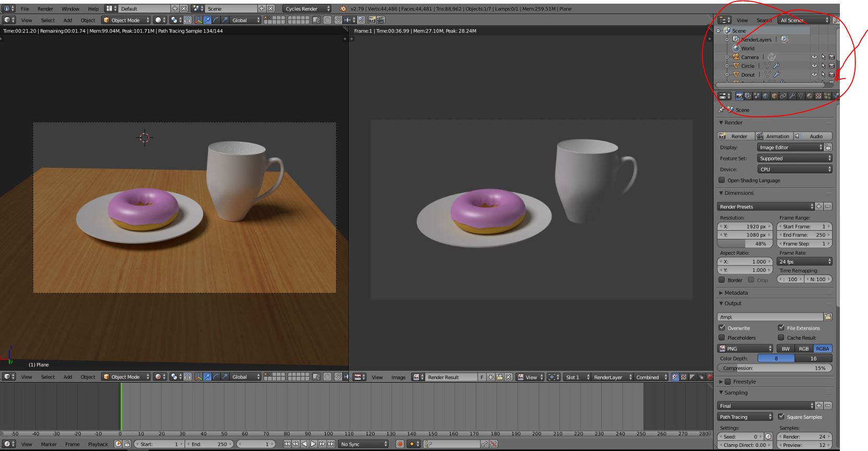Click the output path folder browse icon

[x=828, y=317]
